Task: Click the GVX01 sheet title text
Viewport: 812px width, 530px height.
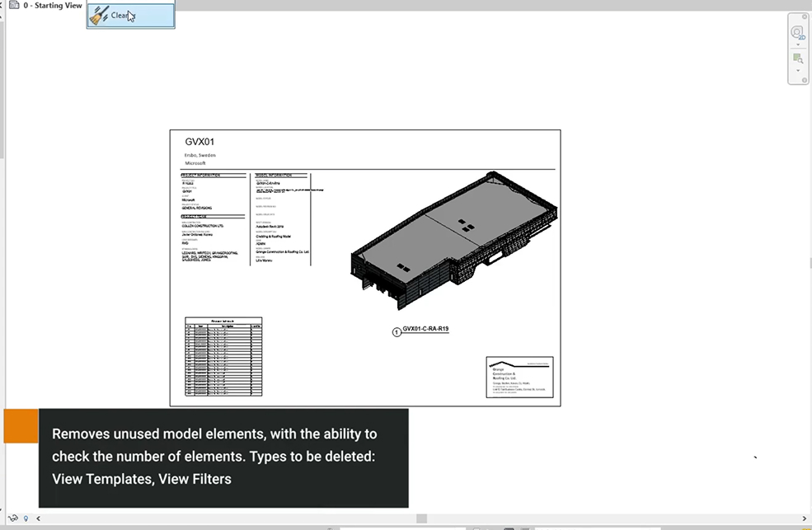Action: [199, 142]
